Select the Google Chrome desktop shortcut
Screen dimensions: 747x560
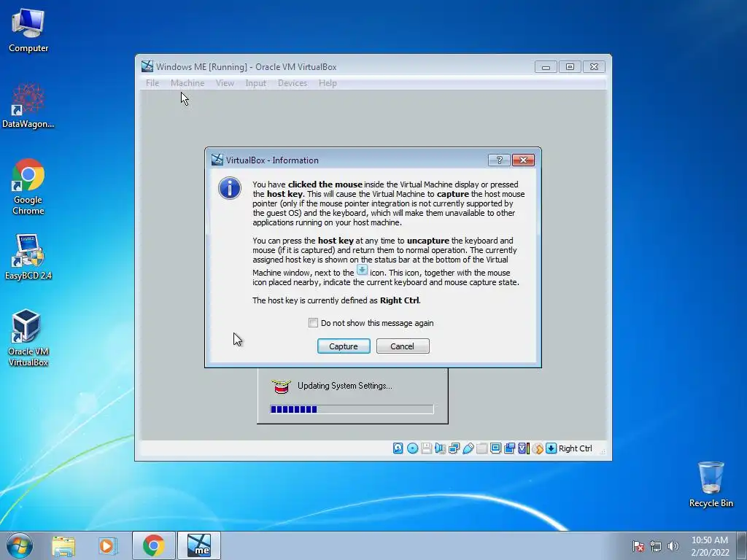click(28, 187)
